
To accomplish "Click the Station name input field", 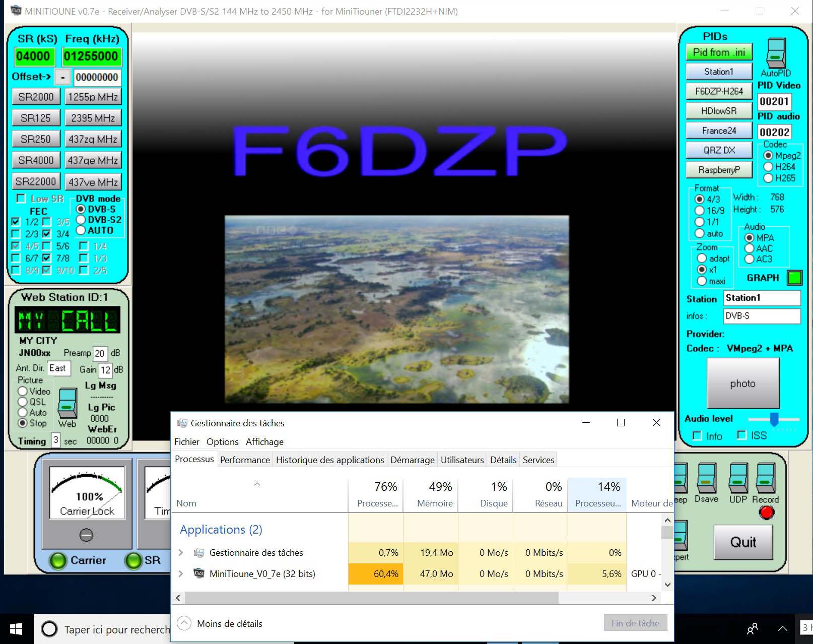I will click(762, 298).
